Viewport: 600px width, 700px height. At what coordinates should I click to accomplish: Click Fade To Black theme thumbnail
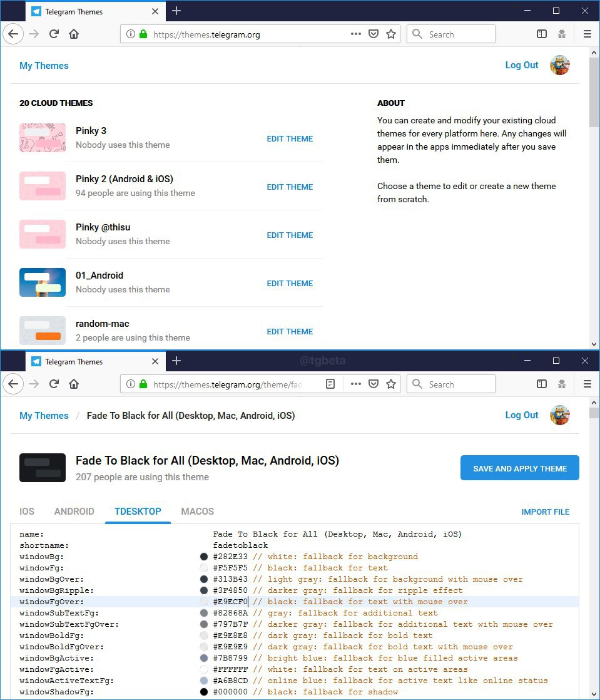point(43,468)
